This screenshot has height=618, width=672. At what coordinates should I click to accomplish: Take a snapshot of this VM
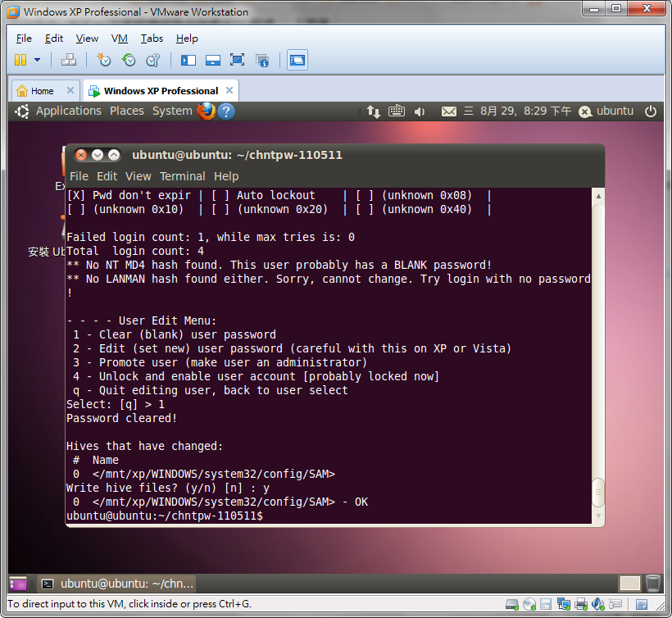point(104,60)
